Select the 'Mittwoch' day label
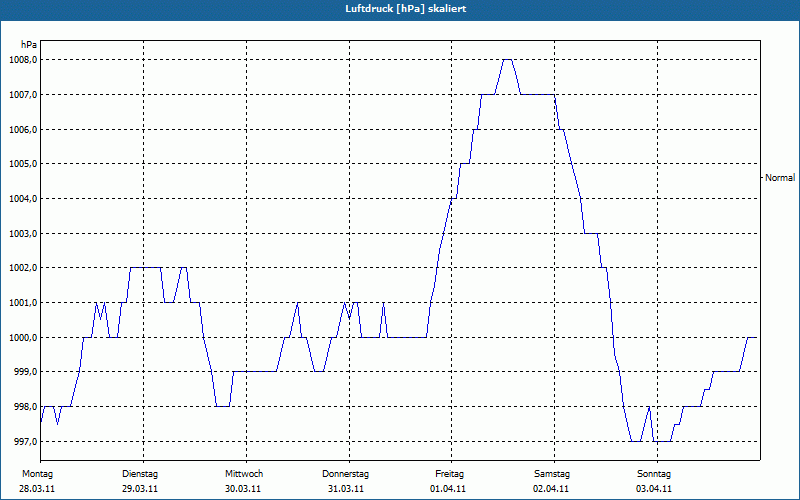This screenshot has width=800, height=500. 244,474
